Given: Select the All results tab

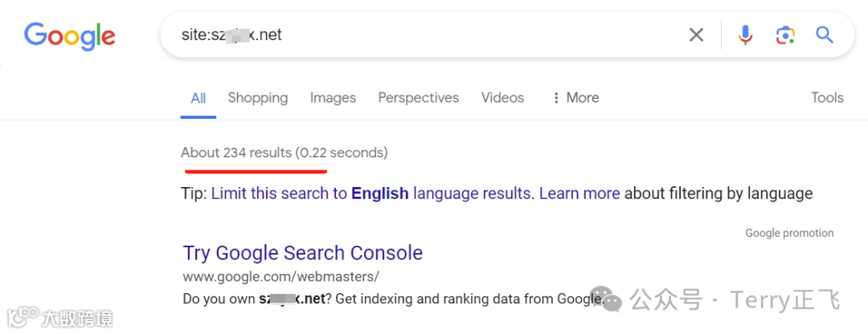Looking at the screenshot, I should coord(198,99).
